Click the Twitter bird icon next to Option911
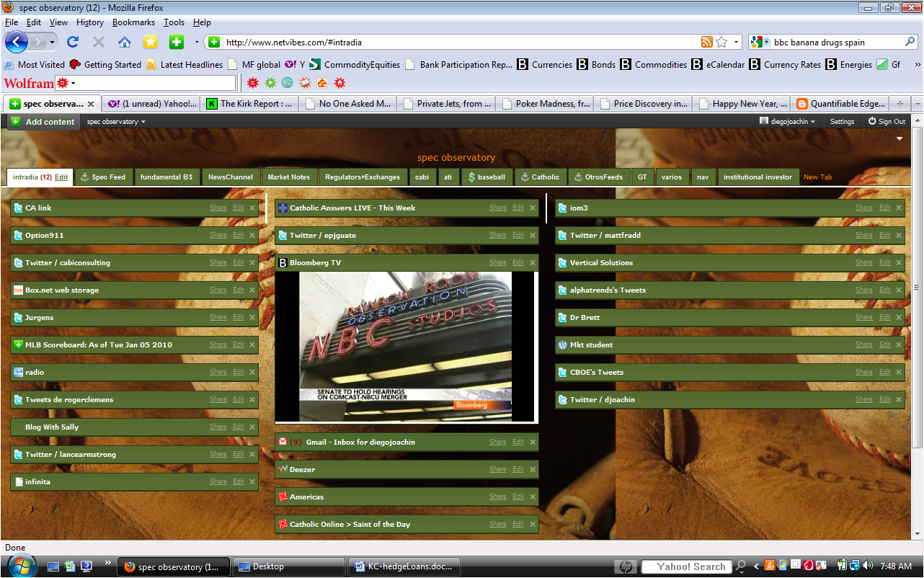 [x=18, y=236]
